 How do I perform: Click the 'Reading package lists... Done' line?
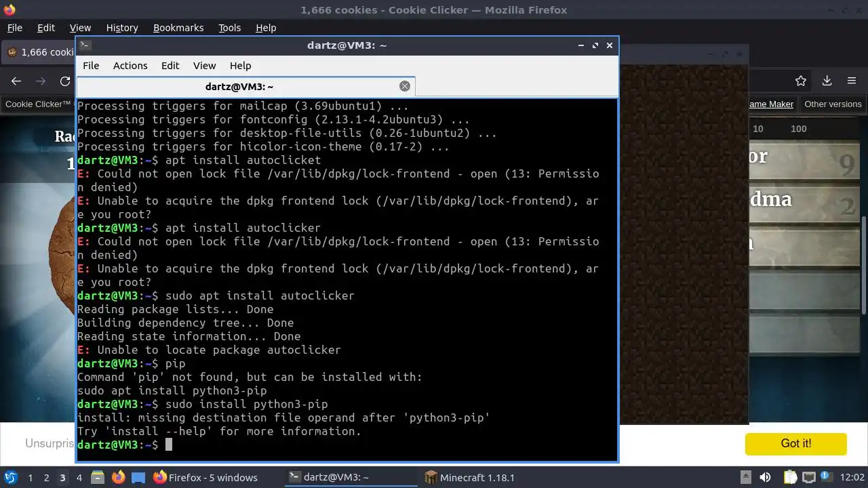tap(176, 309)
